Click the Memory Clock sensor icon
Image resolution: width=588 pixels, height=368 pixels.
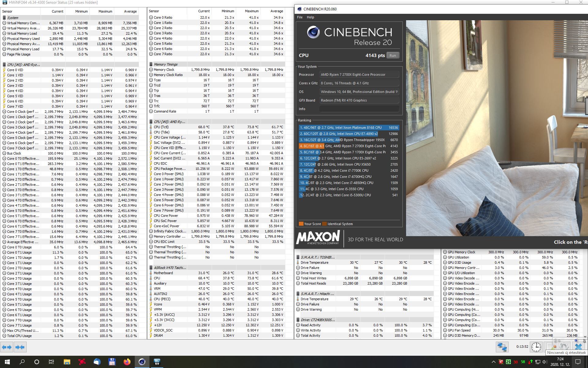tap(151, 70)
